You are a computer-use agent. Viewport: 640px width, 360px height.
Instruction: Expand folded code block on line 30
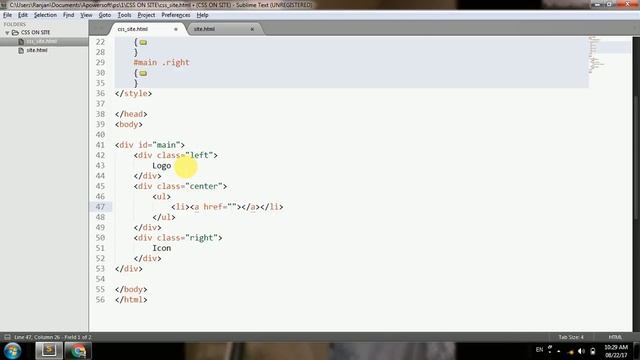pyautogui.click(x=143, y=73)
